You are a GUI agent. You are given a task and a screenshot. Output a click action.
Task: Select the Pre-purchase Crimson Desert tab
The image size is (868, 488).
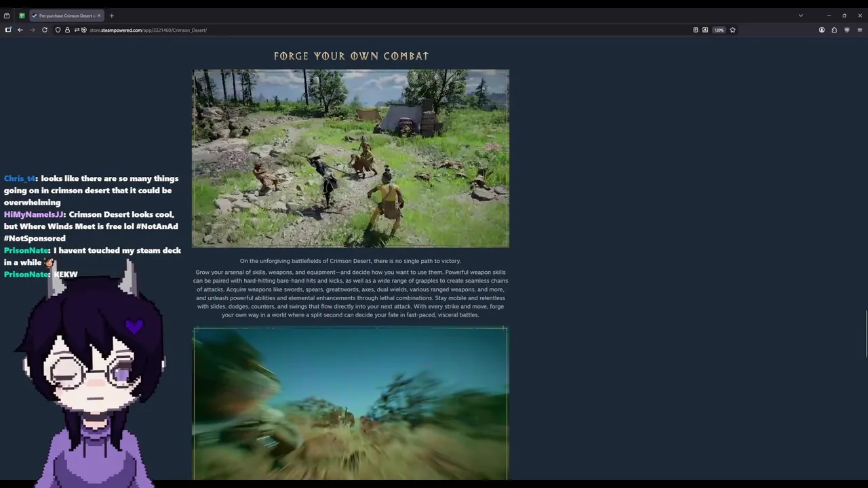pos(66,16)
